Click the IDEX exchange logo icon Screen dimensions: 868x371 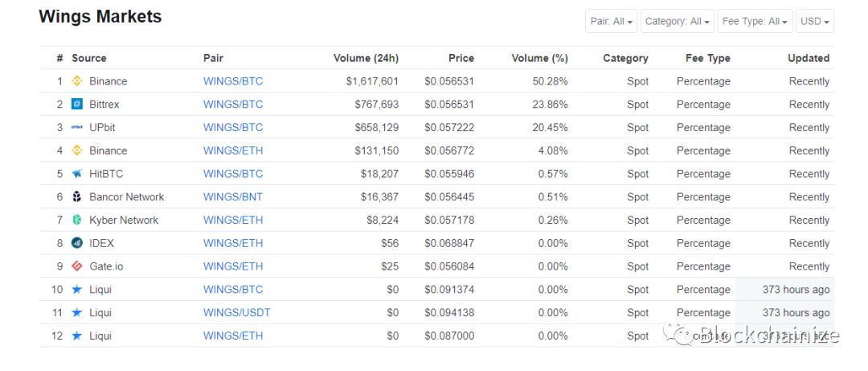pyautogui.click(x=77, y=243)
